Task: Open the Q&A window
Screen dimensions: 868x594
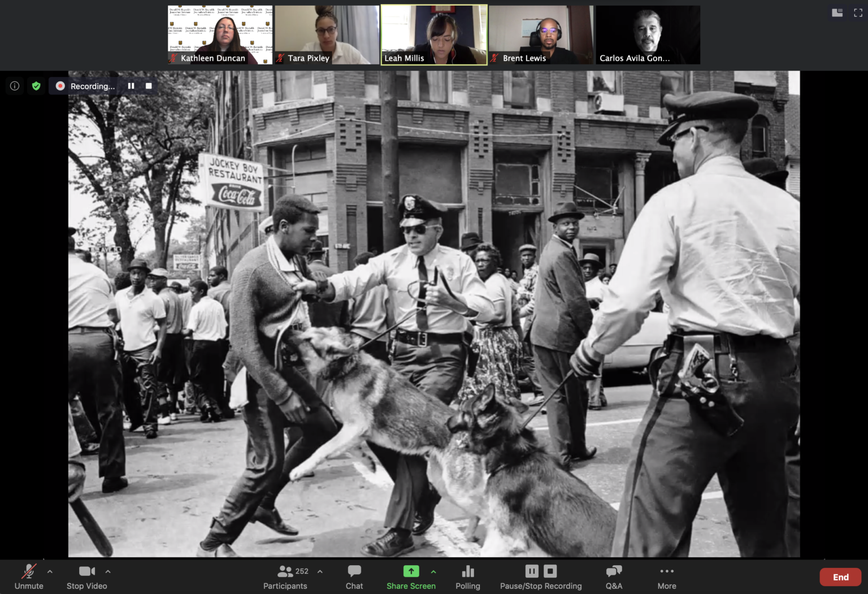Action: point(613,576)
